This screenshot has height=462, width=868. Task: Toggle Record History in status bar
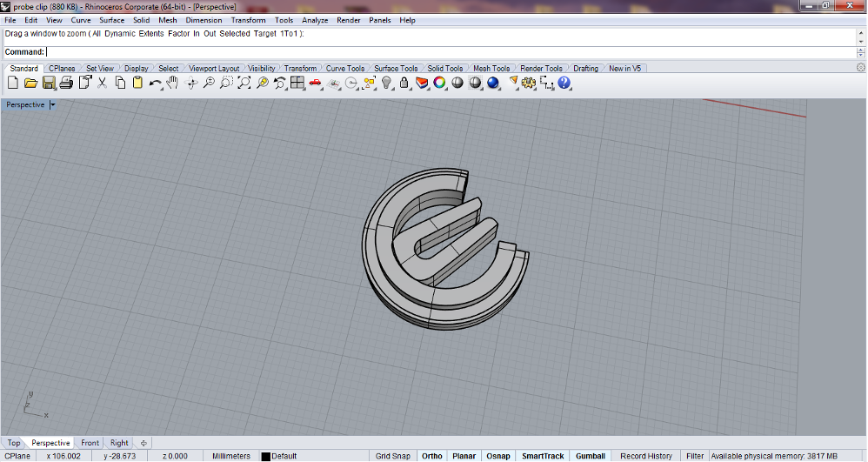(x=646, y=456)
